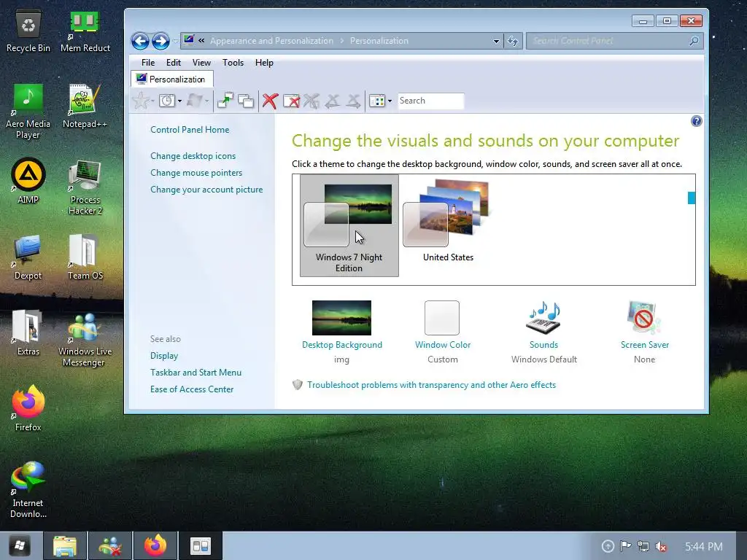The image size is (747, 560).
Task: Open Ease of Access Center link
Action: 192,389
